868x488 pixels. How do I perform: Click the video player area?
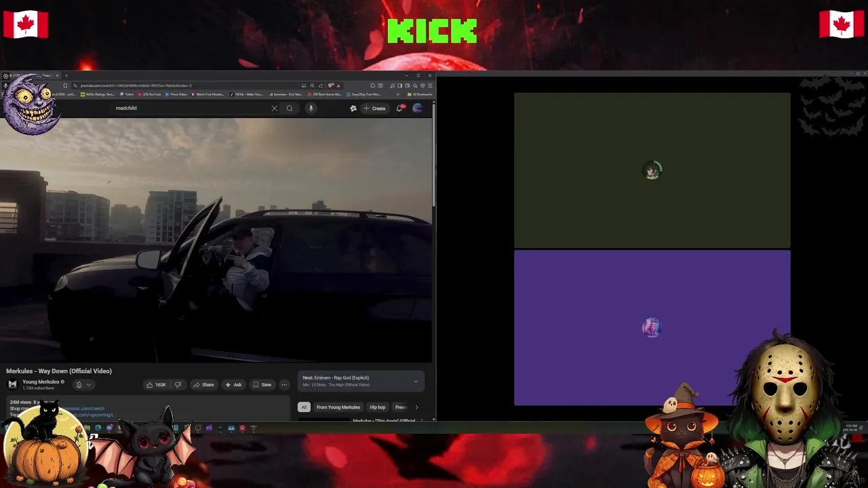click(x=216, y=241)
